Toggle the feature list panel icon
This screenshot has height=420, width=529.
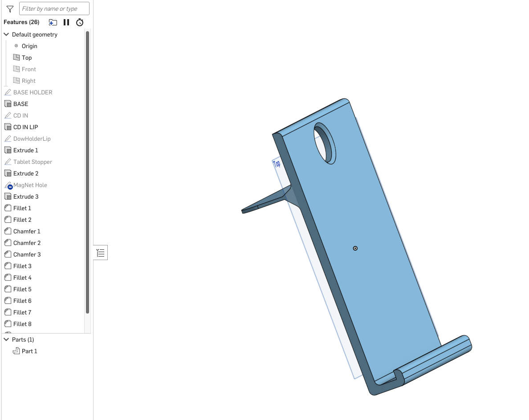pos(101,253)
